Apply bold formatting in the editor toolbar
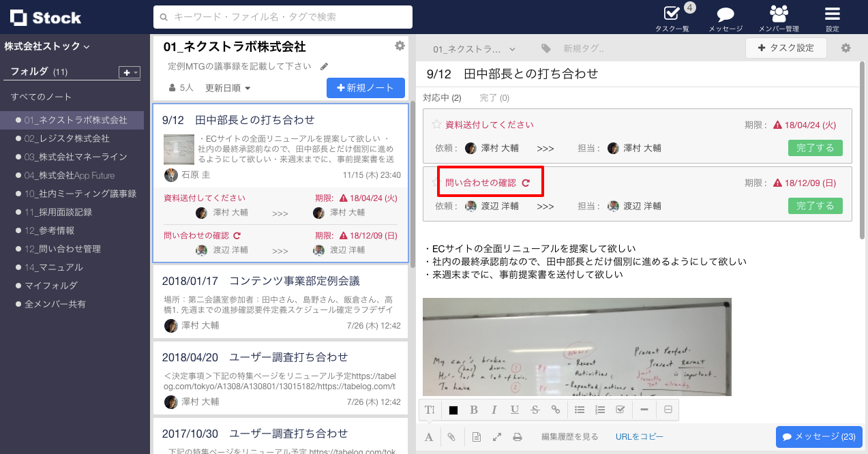 coord(474,409)
